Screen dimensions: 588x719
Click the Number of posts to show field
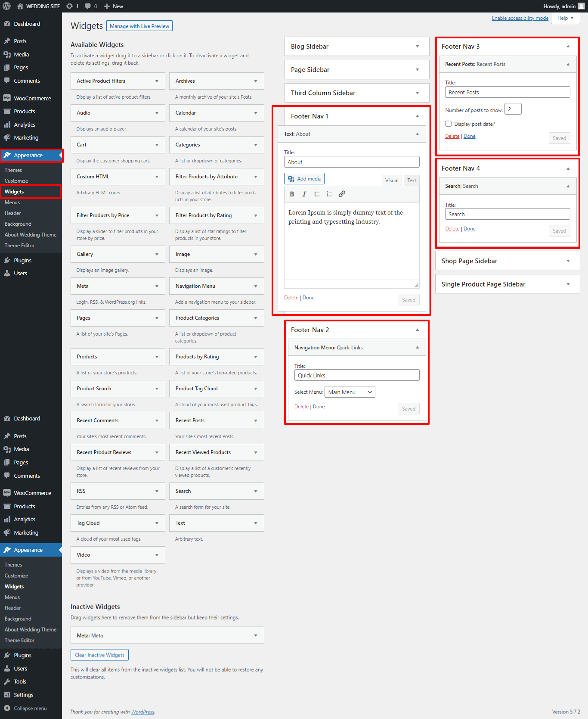click(x=513, y=109)
